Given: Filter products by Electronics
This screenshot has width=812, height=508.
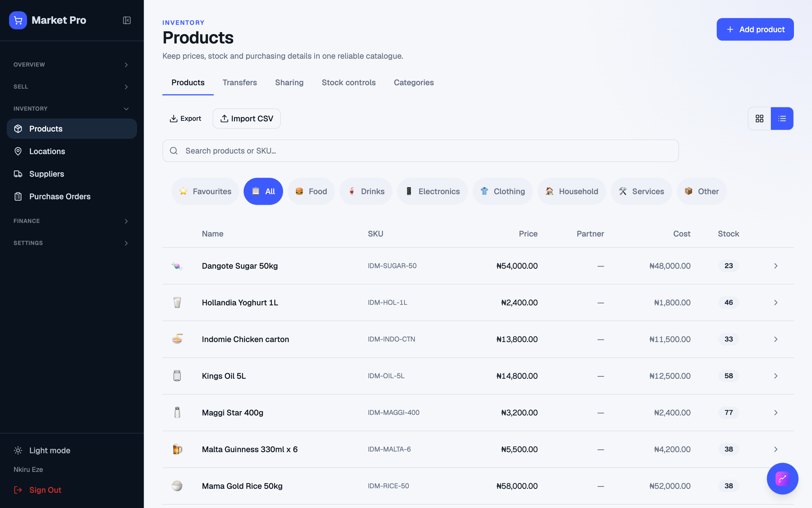Looking at the screenshot, I should (432, 191).
